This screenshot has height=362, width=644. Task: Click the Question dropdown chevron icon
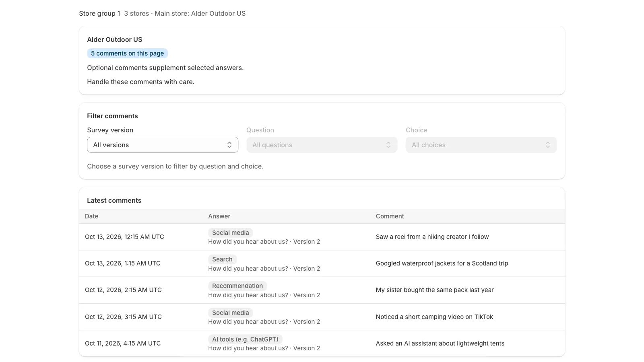click(388, 145)
